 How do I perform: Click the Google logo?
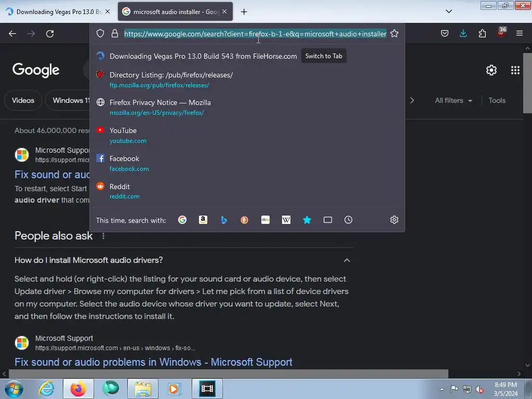pos(36,70)
